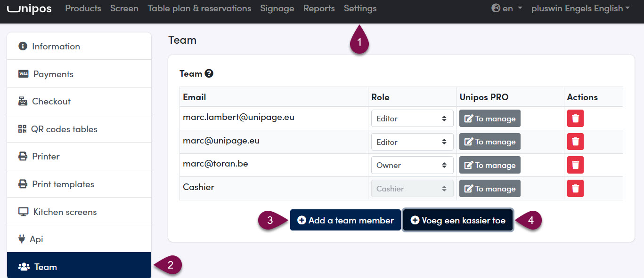The height and width of the screenshot is (278, 644).
Task: Click the disabled Cashier role dropdown
Action: pos(412,189)
